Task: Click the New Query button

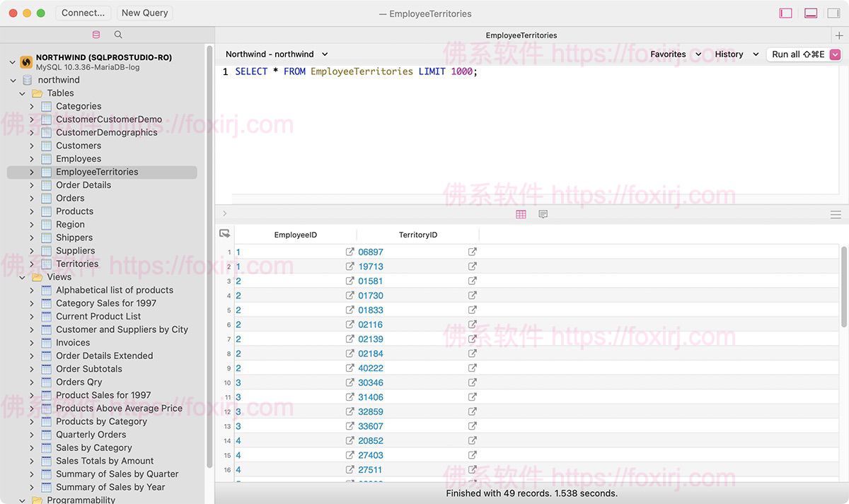Action: coord(144,13)
